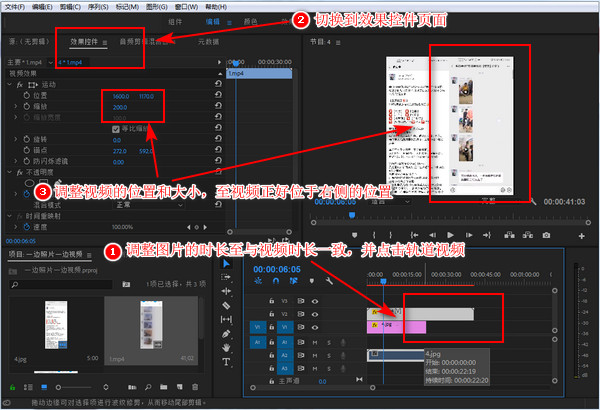Expand the 防闪烁滤镜 anti-flicker property
This screenshot has width=600, height=410.
tap(16, 161)
